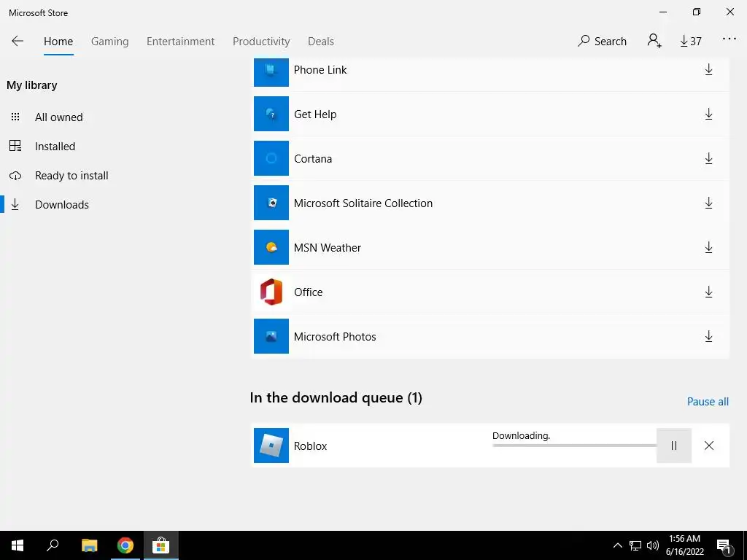Click the Phone Link name text
This screenshot has height=560, width=747.
(320, 70)
